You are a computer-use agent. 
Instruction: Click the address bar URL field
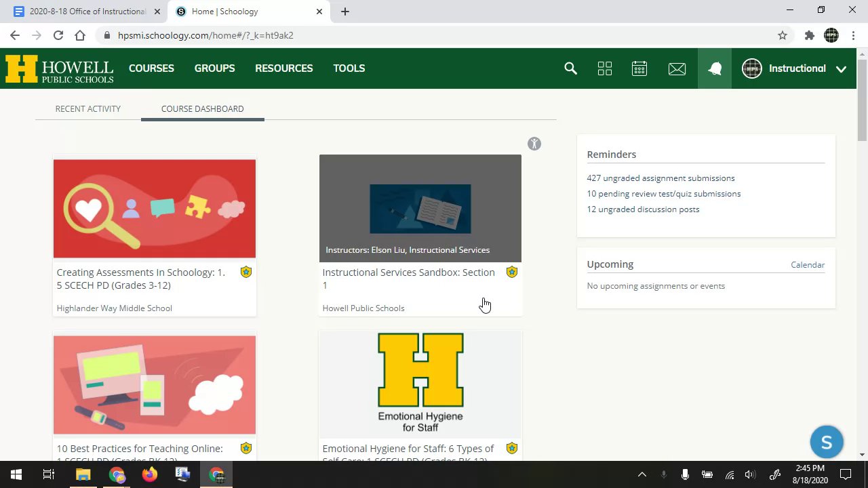click(x=444, y=35)
